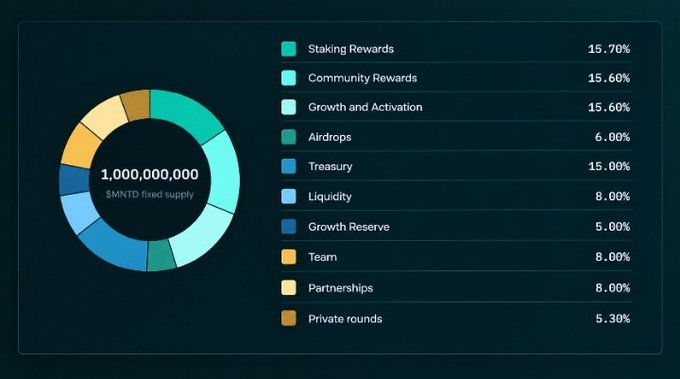Select the "Growth and Activation" label
The image size is (680, 379).
click(365, 107)
